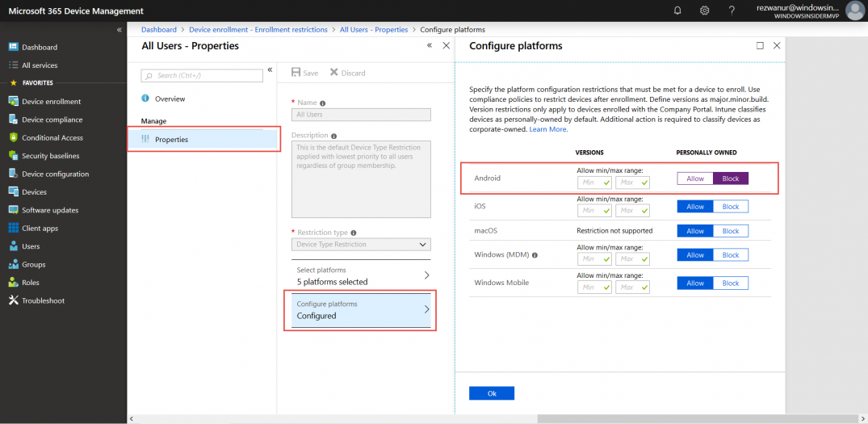
Task: Click the Windows (MDM) Max version field
Action: pos(633,258)
